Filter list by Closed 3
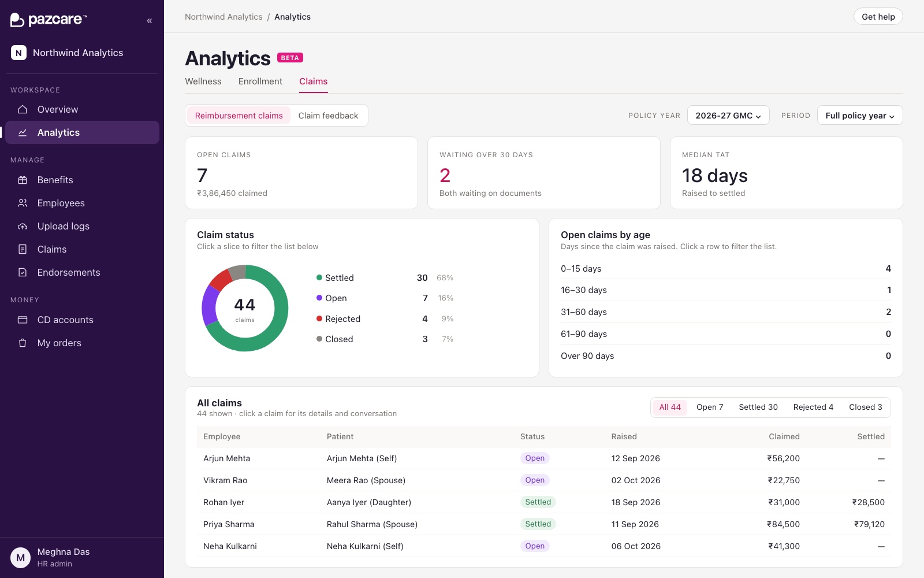Screen dimensions: 924x578 point(866,407)
